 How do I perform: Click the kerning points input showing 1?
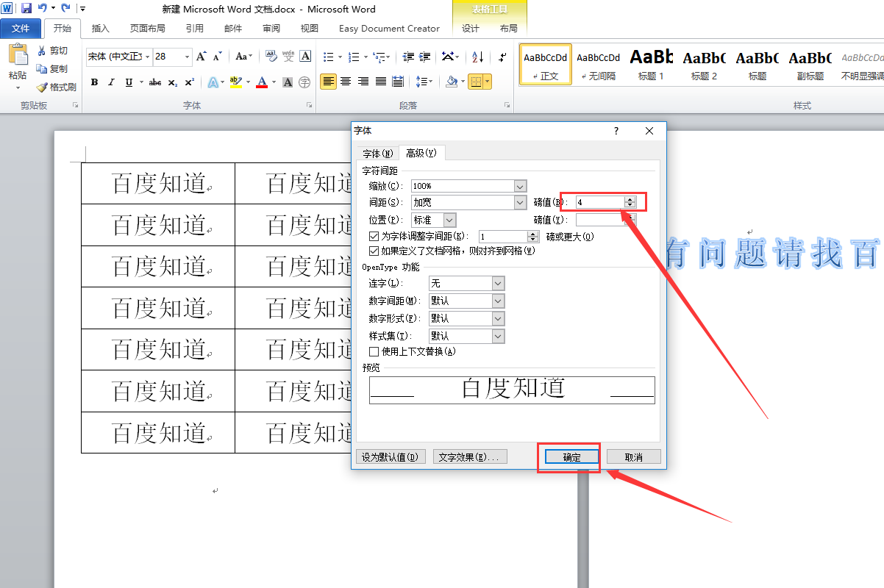coord(503,237)
